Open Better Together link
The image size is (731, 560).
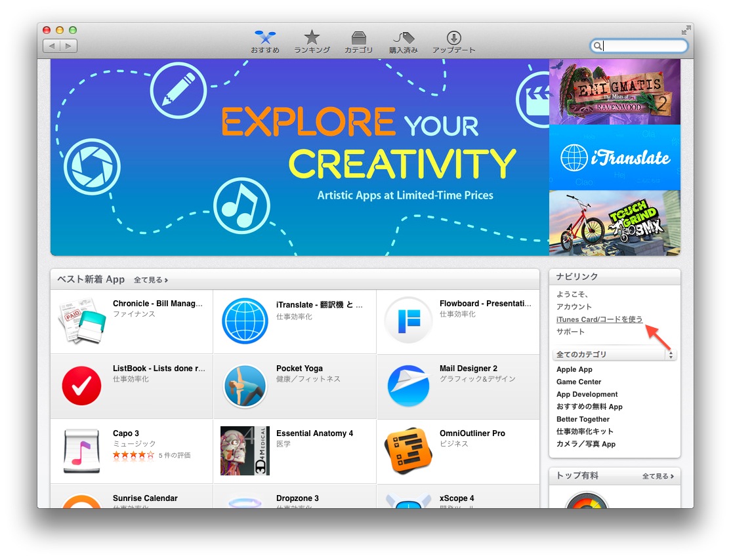[x=583, y=419]
